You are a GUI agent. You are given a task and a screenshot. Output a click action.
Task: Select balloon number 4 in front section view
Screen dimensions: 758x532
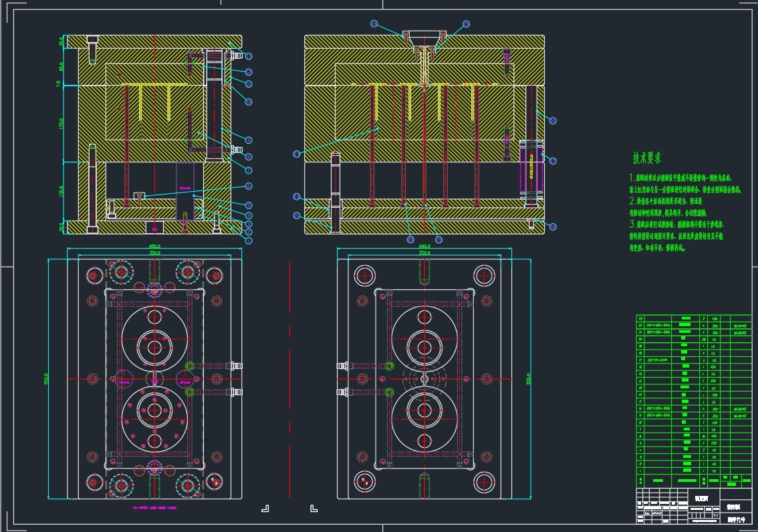[249, 215]
